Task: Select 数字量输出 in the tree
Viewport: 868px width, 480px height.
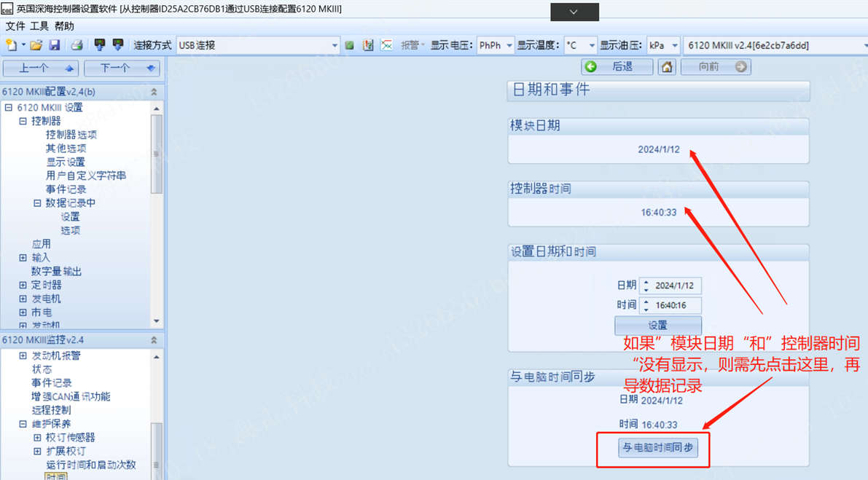Action: click(x=56, y=271)
